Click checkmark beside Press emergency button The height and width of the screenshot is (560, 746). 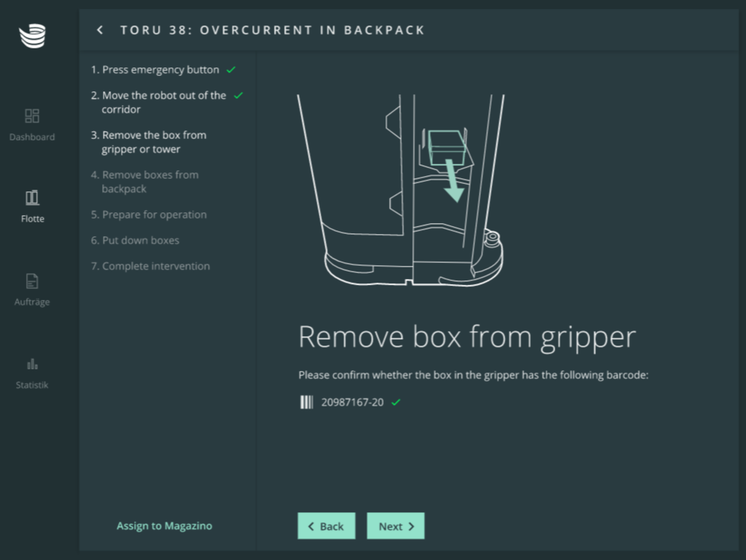click(x=231, y=70)
